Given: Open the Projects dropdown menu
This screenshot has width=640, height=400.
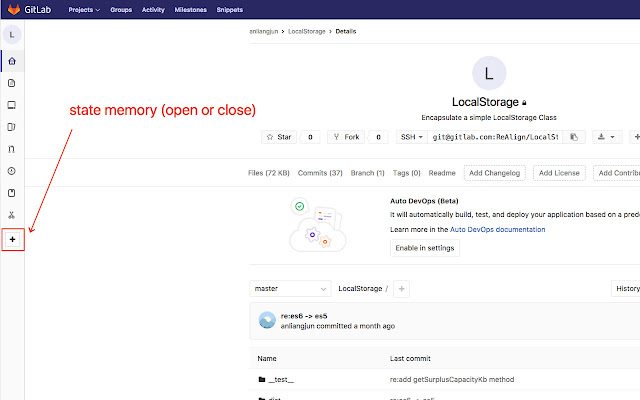Looking at the screenshot, I should (x=84, y=10).
